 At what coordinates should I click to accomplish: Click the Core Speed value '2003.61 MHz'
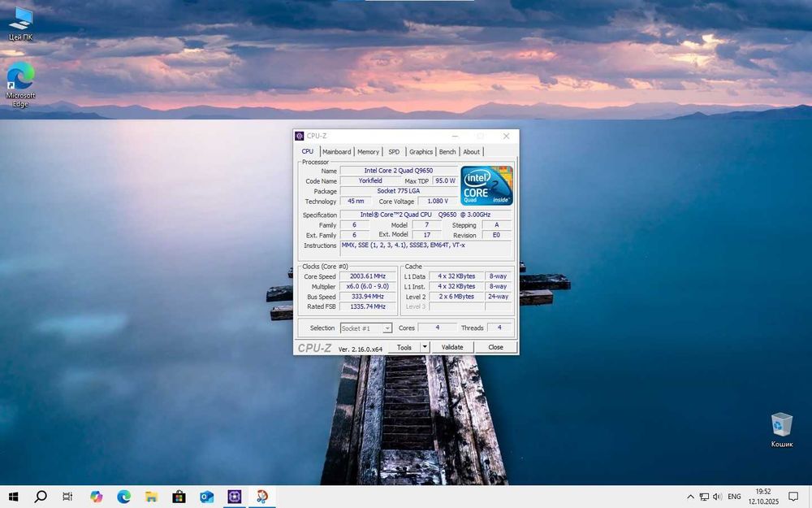click(368, 276)
